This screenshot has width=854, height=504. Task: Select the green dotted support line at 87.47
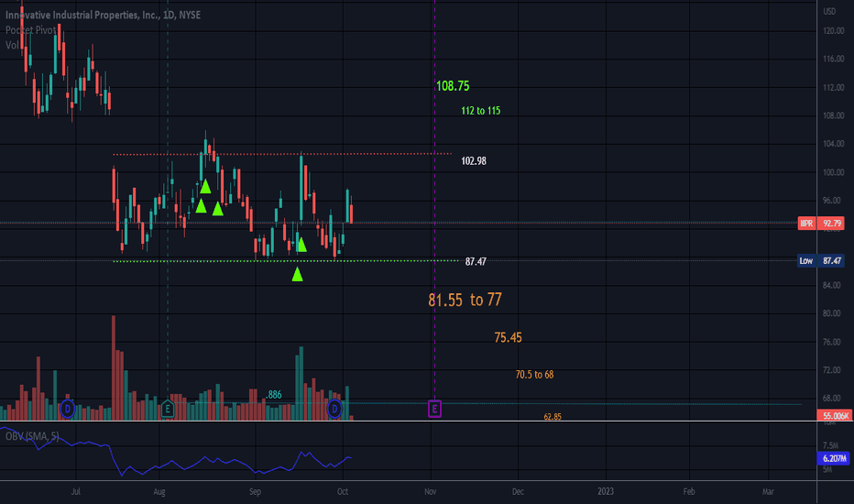[285, 261]
